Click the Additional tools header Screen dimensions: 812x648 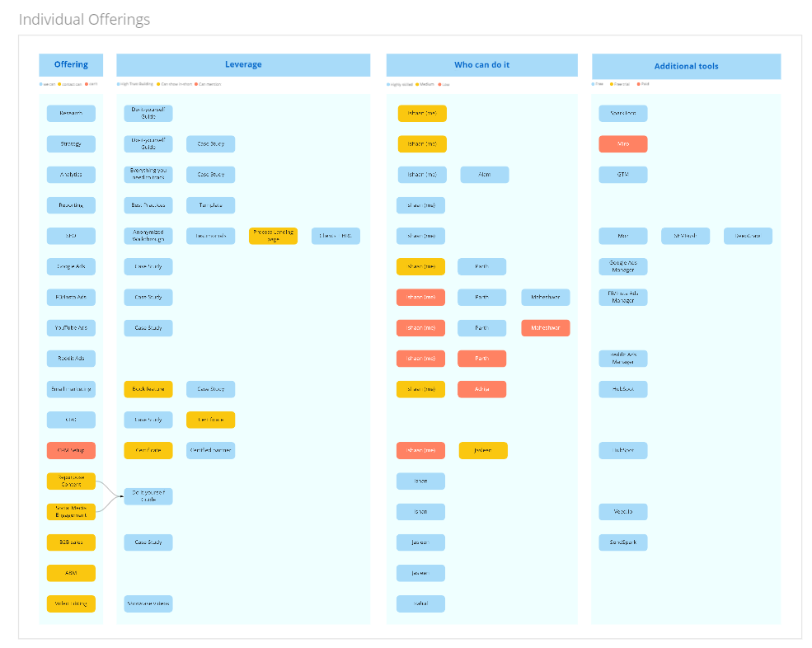click(x=686, y=66)
